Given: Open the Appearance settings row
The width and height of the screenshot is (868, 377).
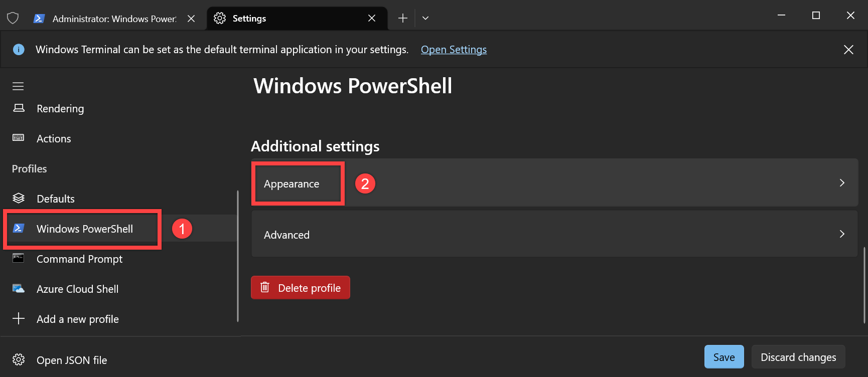Looking at the screenshot, I should click(x=554, y=183).
